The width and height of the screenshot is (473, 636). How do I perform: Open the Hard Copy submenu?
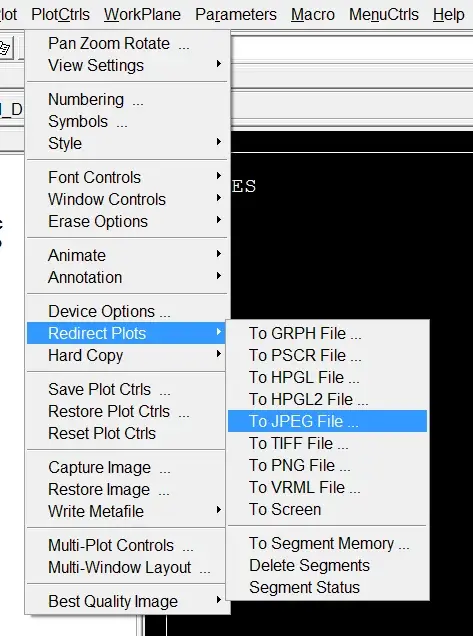pos(127,355)
